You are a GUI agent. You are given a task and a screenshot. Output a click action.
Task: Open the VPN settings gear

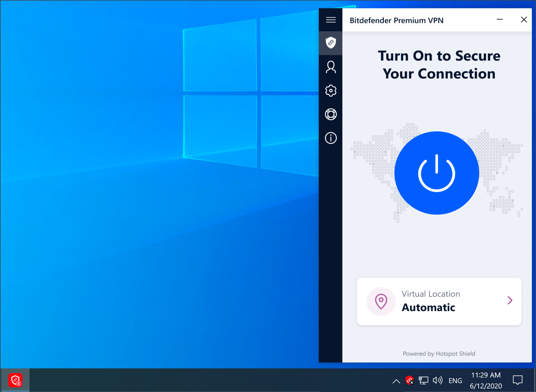pos(331,91)
